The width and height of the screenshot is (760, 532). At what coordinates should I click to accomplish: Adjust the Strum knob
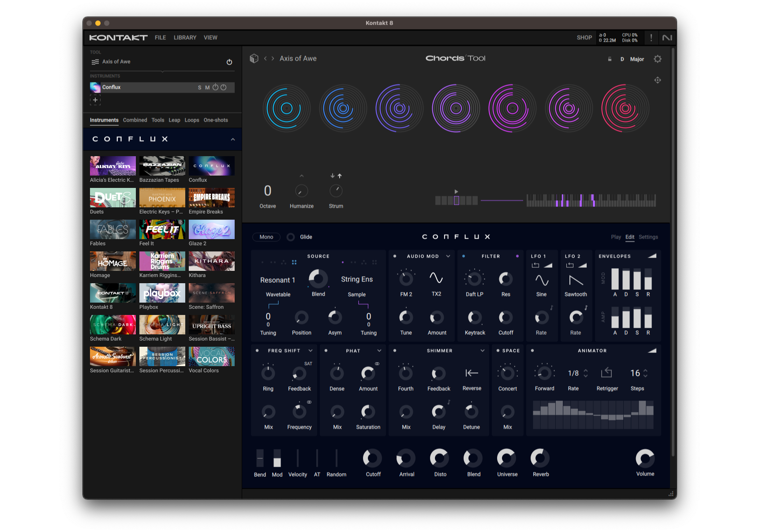click(x=336, y=191)
